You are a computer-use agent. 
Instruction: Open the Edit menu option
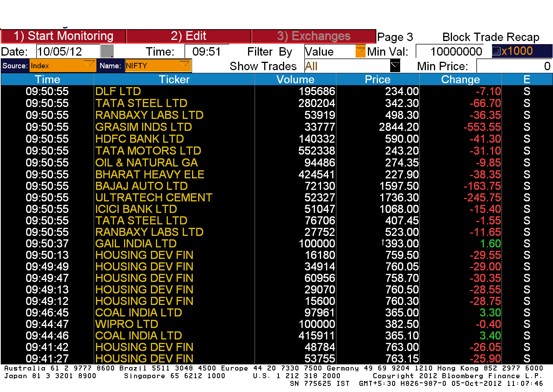click(189, 36)
